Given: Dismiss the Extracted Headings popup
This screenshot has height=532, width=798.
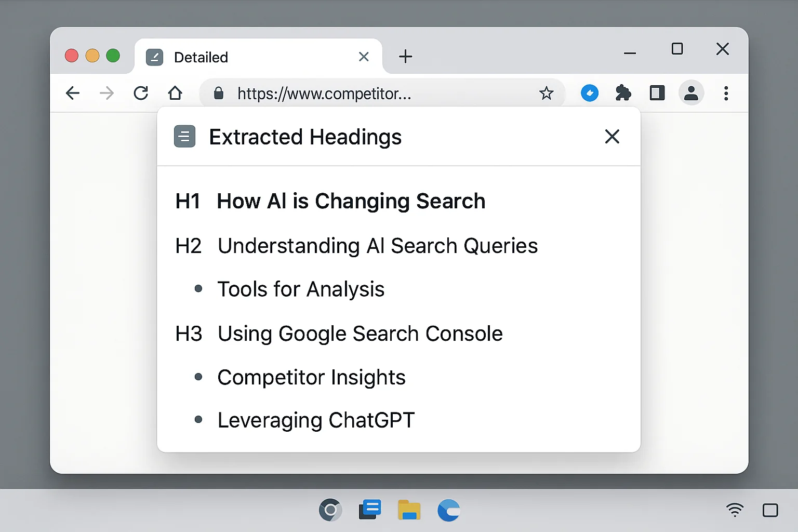Looking at the screenshot, I should coord(612,136).
